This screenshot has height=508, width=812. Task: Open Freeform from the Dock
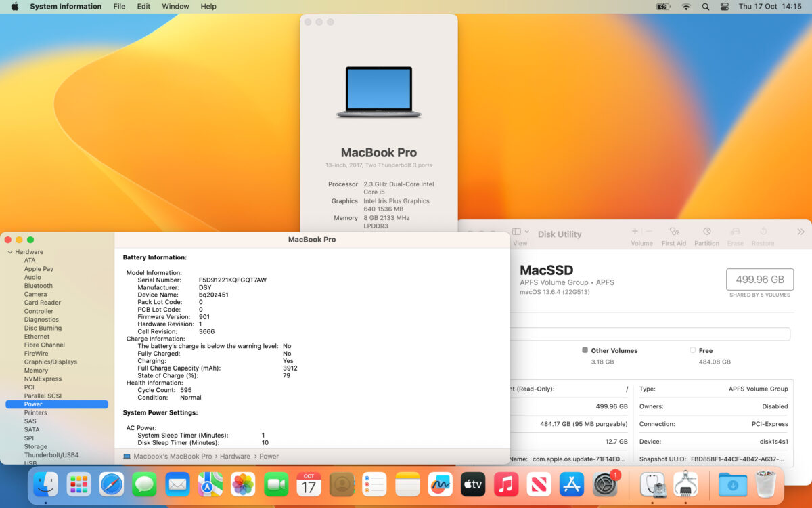click(x=441, y=484)
